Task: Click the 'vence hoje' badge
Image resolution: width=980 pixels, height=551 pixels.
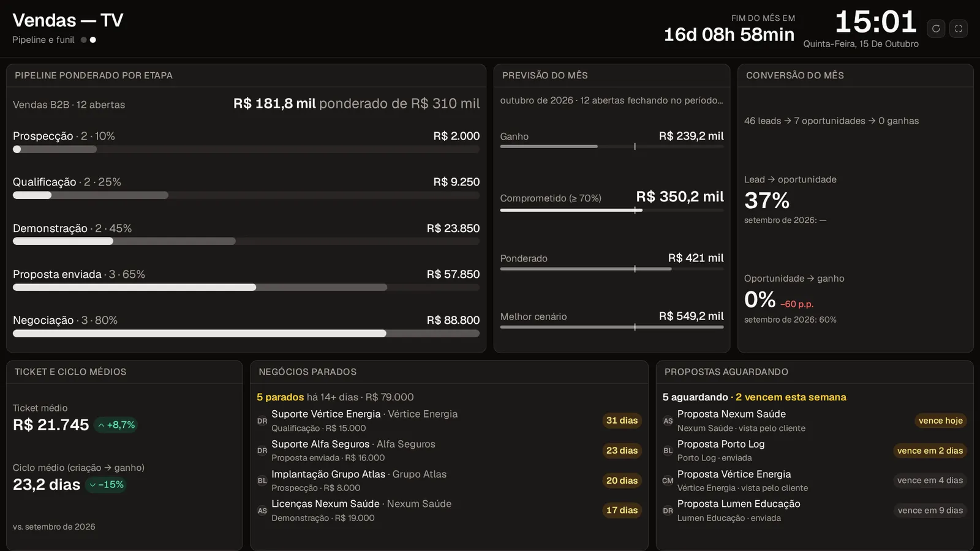Action: 941,421
